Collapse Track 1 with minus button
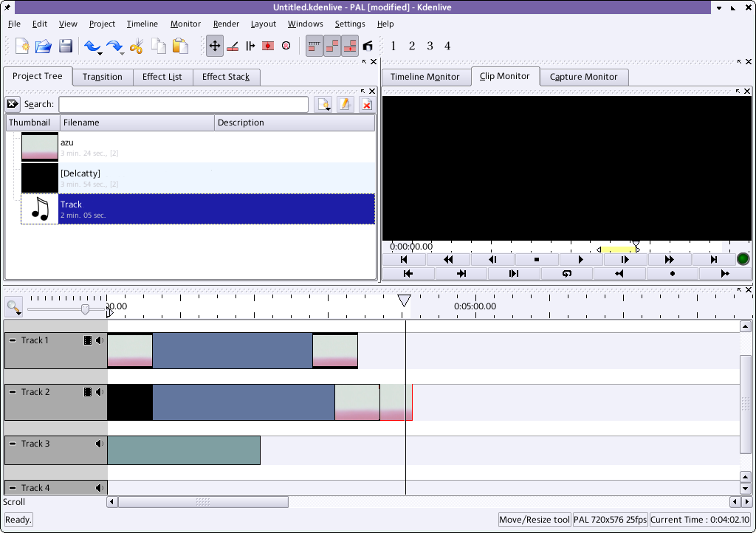This screenshot has height=533, width=756. [x=13, y=340]
